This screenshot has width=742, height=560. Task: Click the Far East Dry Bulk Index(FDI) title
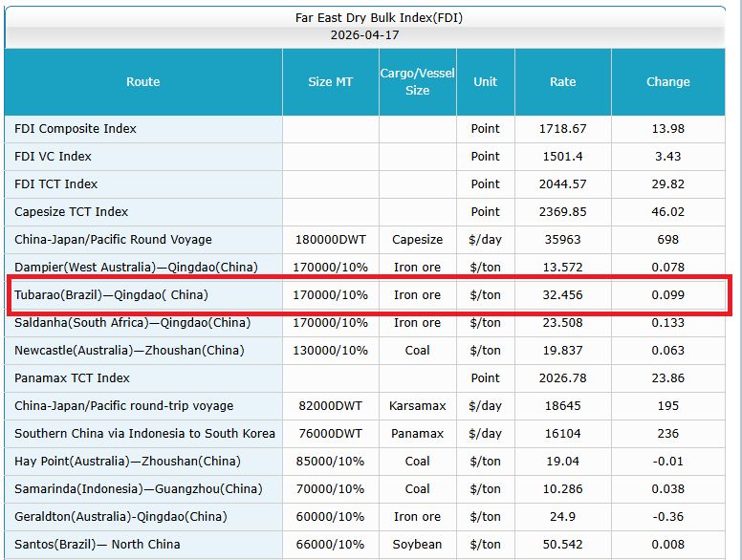379,18
